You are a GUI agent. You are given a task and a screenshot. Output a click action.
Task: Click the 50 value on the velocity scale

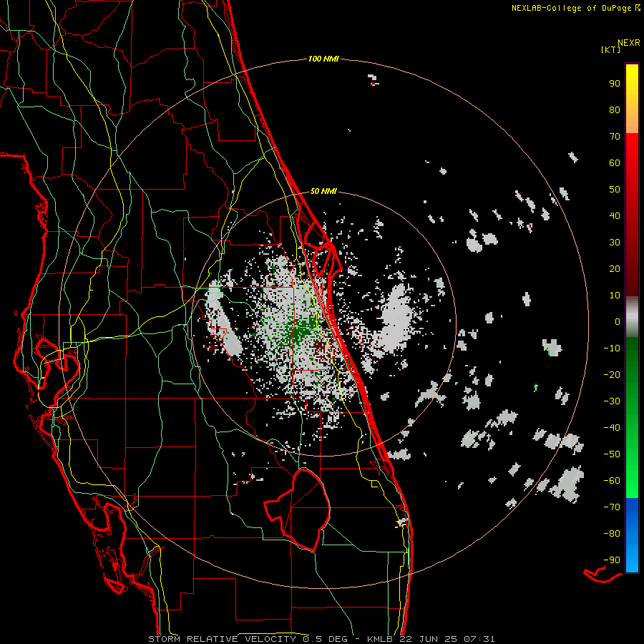(x=615, y=190)
